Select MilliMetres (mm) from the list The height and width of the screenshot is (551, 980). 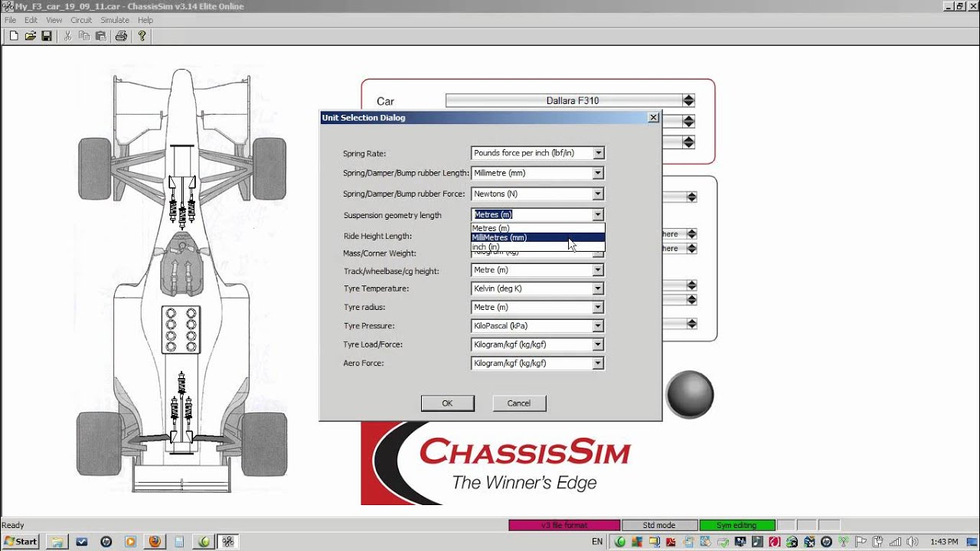537,237
